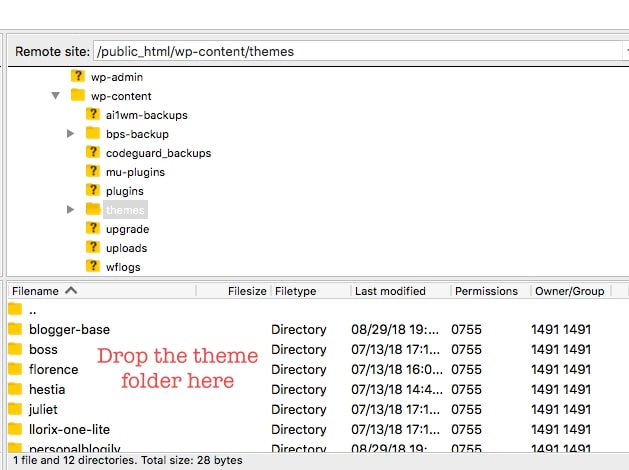Sort files by Filename column header

click(36, 291)
